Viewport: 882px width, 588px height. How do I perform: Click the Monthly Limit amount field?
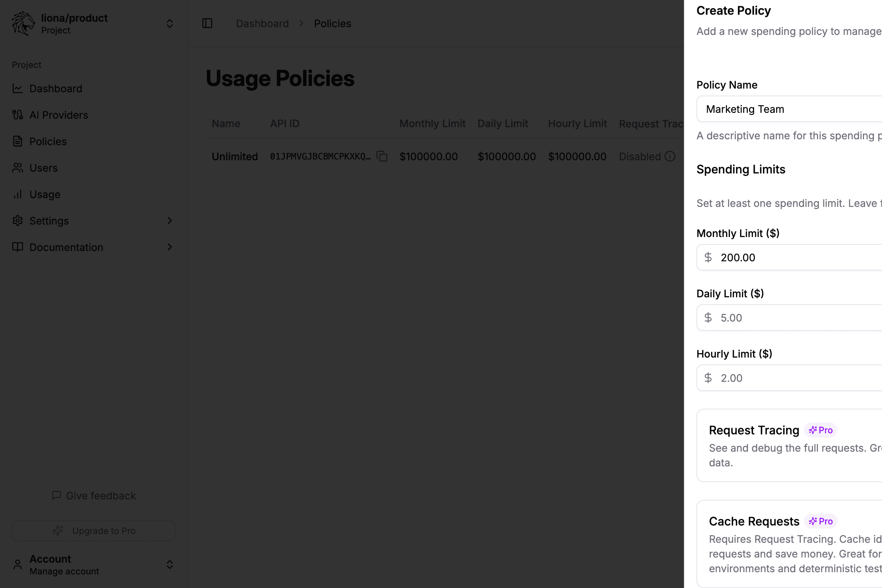[789, 257]
